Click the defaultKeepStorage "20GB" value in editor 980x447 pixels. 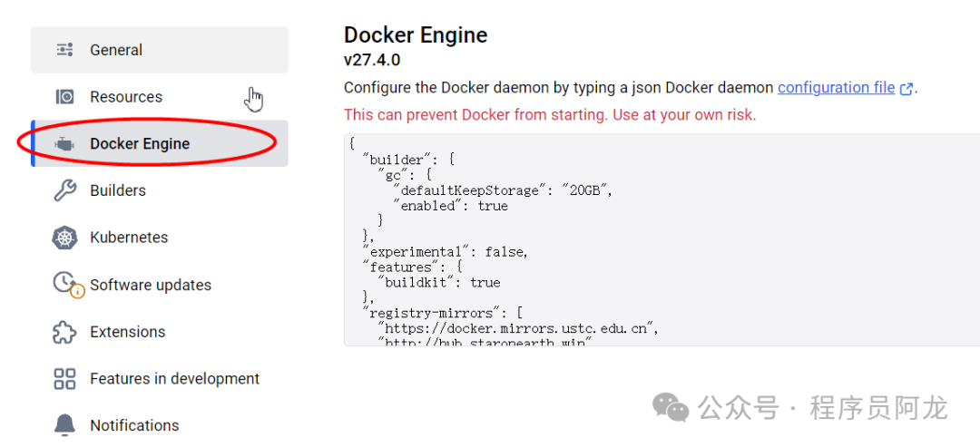pos(587,190)
